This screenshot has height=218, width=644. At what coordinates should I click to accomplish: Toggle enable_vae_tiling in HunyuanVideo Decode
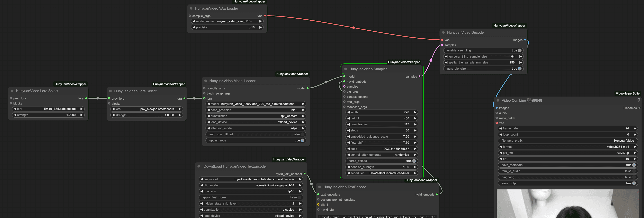483,50
